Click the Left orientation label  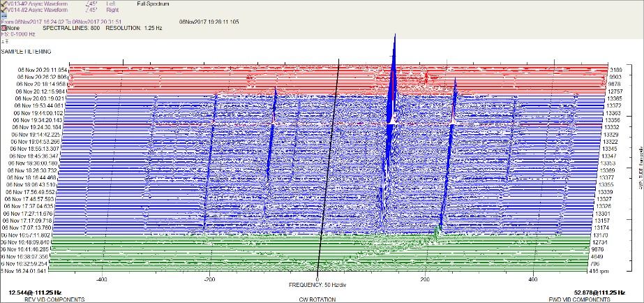pyautogui.click(x=110, y=3)
